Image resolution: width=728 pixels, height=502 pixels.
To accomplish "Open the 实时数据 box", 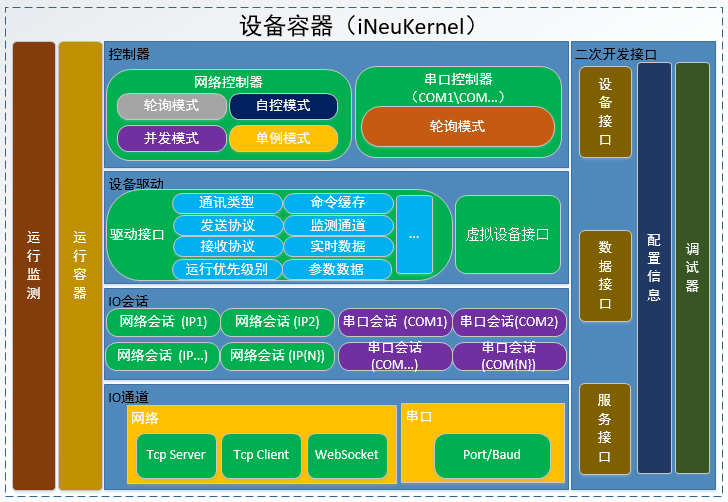I will pyautogui.click(x=337, y=247).
